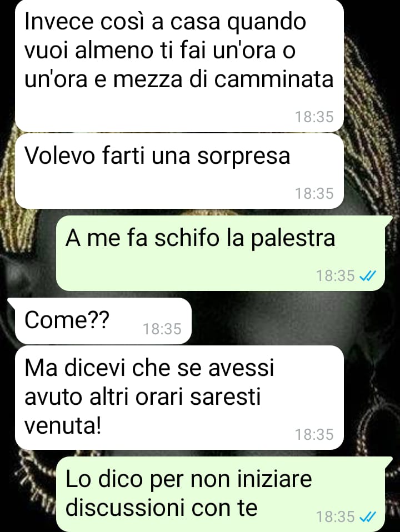Click the timestamp on the 'venuta!' message
Viewport: 400px width, 532px height.
[314, 435]
